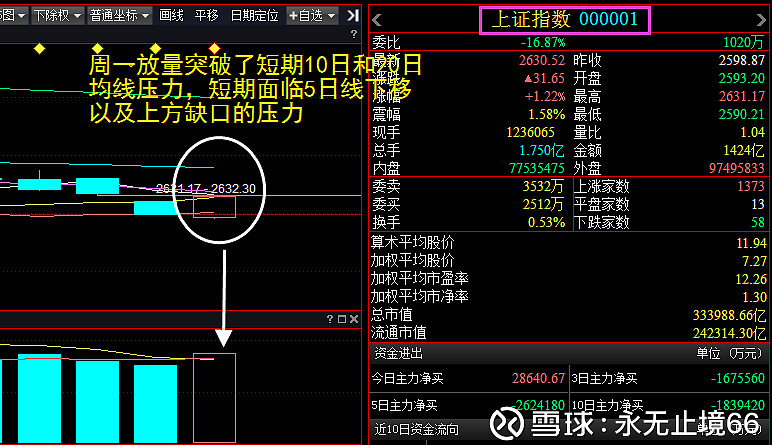Expand the partially visible 图 dropdown

pyautogui.click(x=13, y=16)
